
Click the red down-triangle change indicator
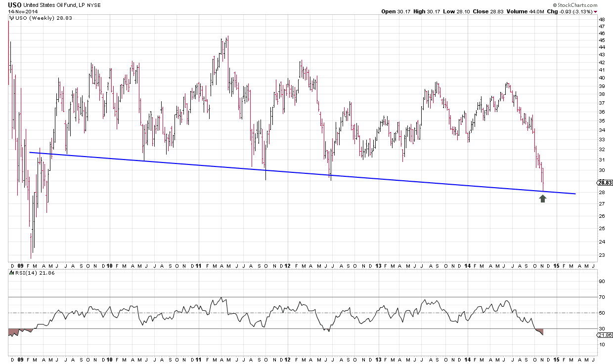(595, 11)
